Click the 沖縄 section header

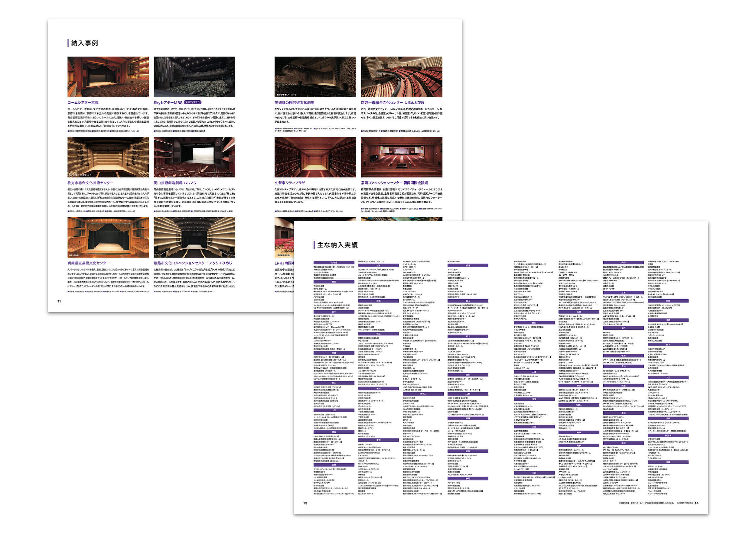[x=668, y=462]
